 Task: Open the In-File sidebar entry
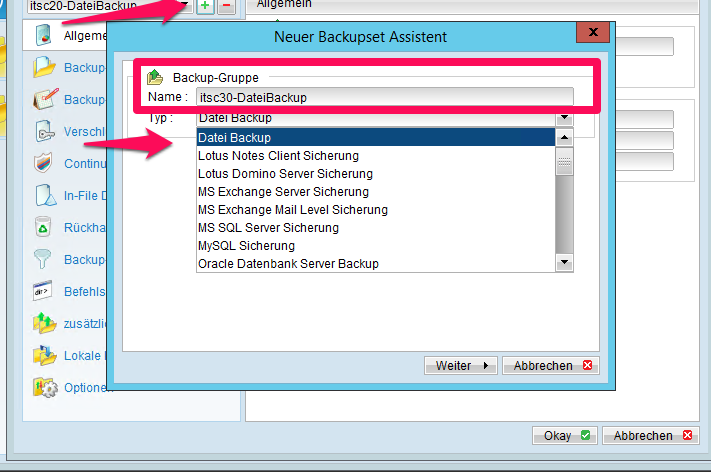tap(85, 195)
